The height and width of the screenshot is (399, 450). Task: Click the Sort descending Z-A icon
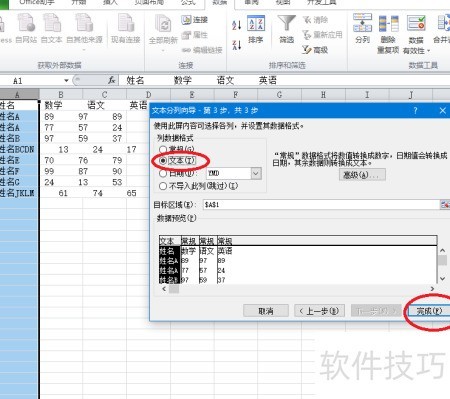tap(236, 45)
